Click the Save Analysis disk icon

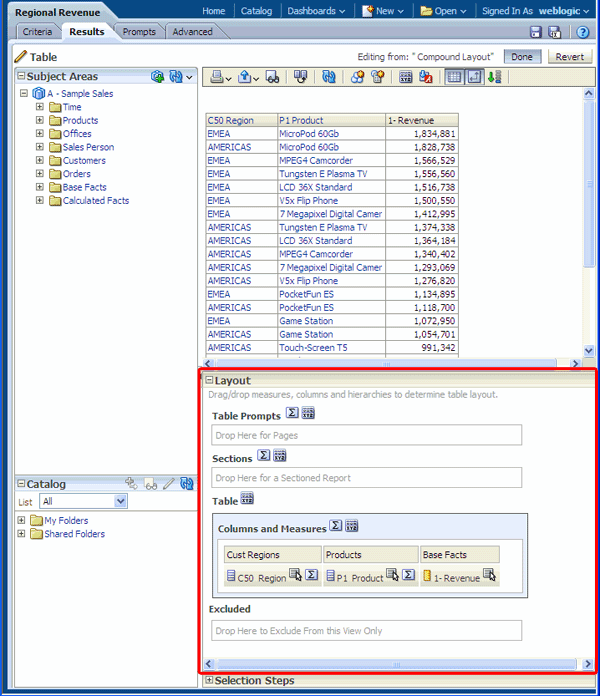point(536,32)
